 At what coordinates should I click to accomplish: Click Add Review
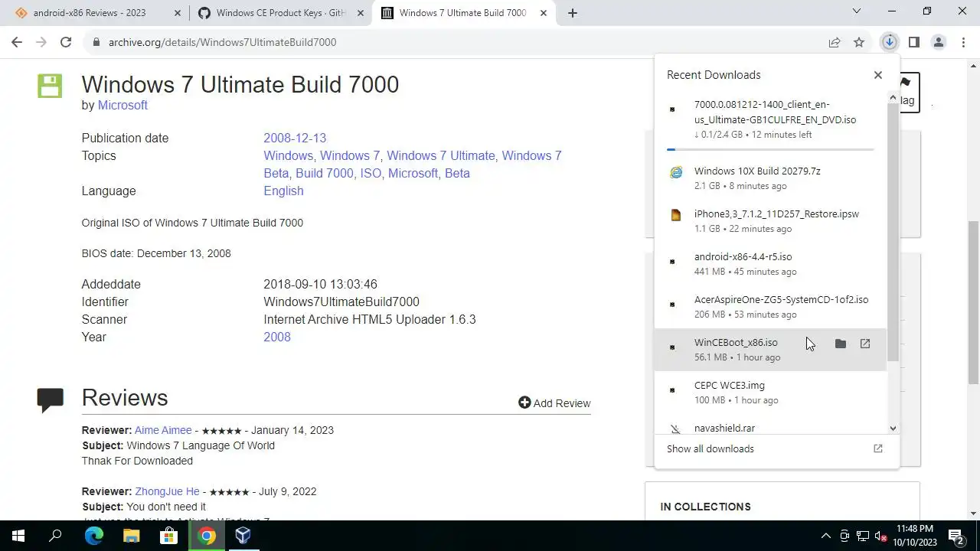coord(554,403)
